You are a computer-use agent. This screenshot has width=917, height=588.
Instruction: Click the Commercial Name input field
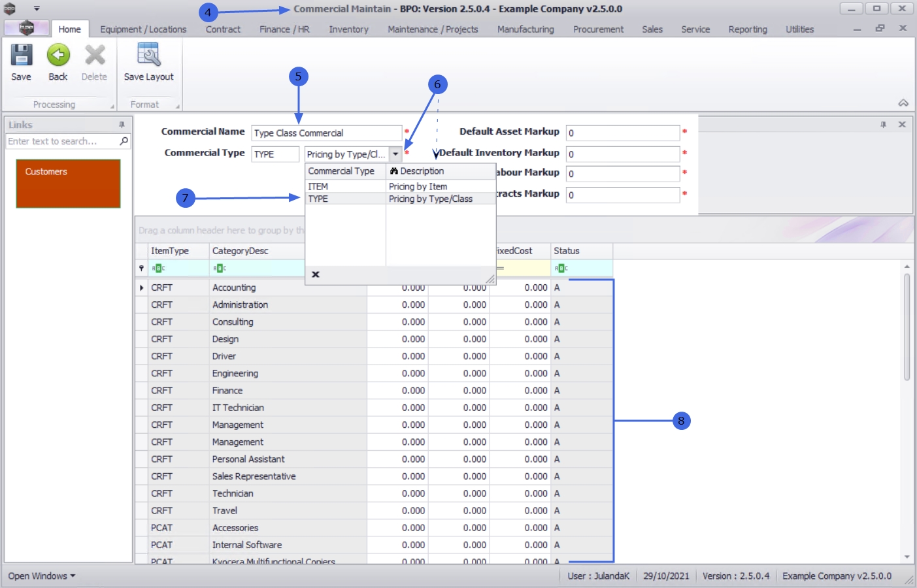(326, 133)
